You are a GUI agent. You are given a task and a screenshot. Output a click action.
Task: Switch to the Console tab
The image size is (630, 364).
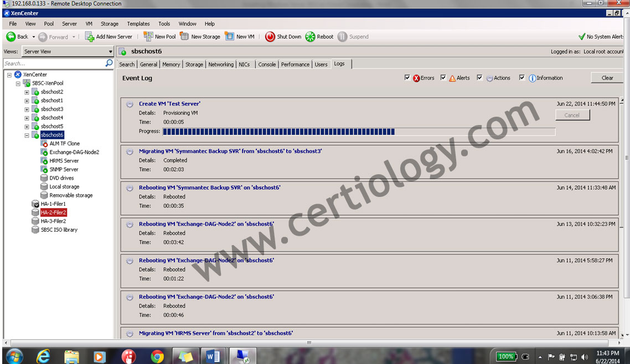267,64
